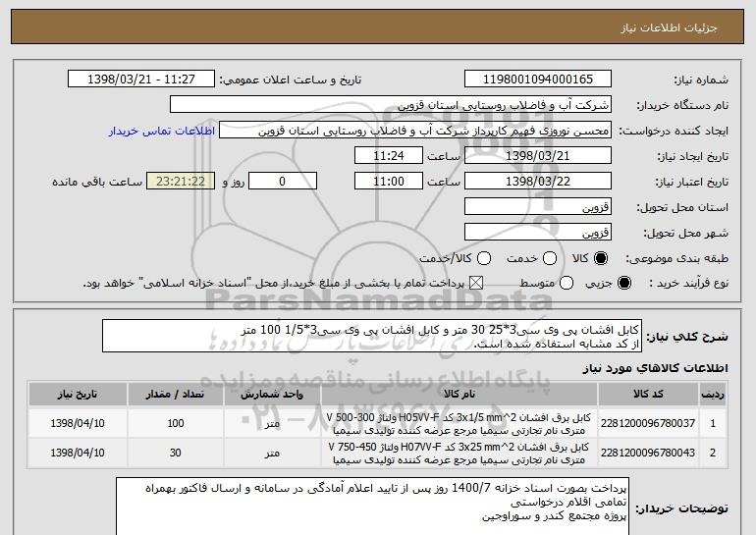Click the creation date field 1398/03/21
Image resolution: width=756 pixels, height=535 pixels.
(538, 156)
